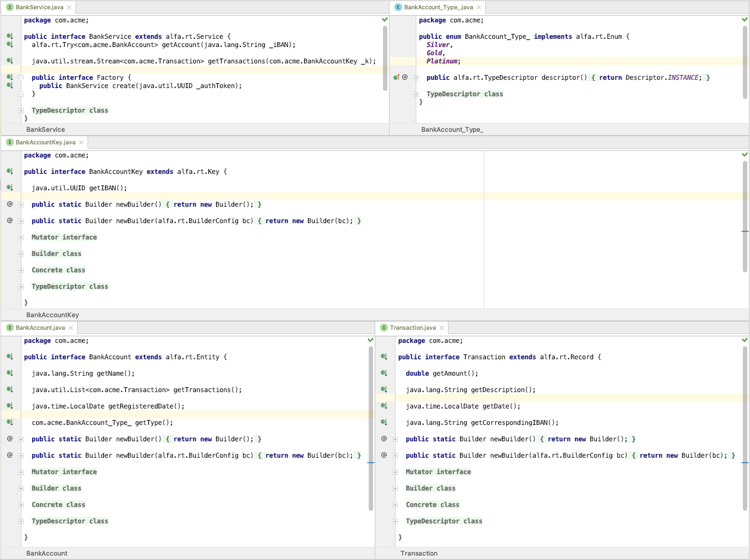Screen dimensions: 750x560
Task: Expand folded TypeDescriptor class in BankService
Action: click(21, 110)
